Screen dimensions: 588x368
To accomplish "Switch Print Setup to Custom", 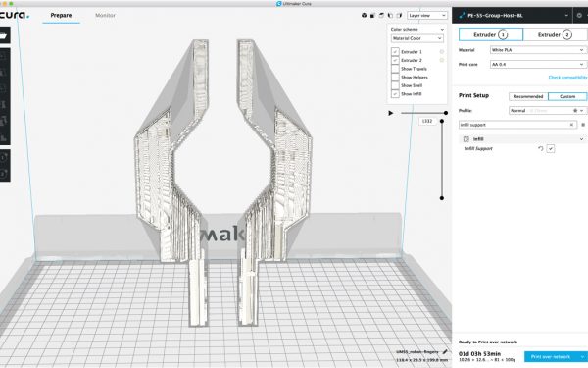I will (x=567, y=96).
